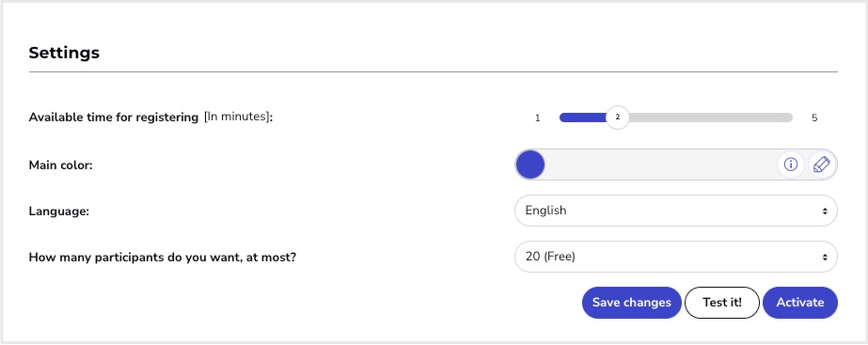Open the Language dropdown showing English
The width and height of the screenshot is (868, 345).
[x=676, y=211]
